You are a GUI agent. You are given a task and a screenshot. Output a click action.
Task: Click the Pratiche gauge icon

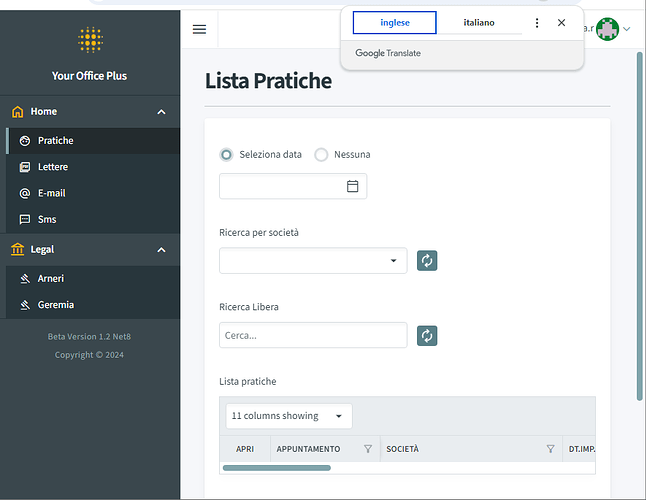coord(25,141)
